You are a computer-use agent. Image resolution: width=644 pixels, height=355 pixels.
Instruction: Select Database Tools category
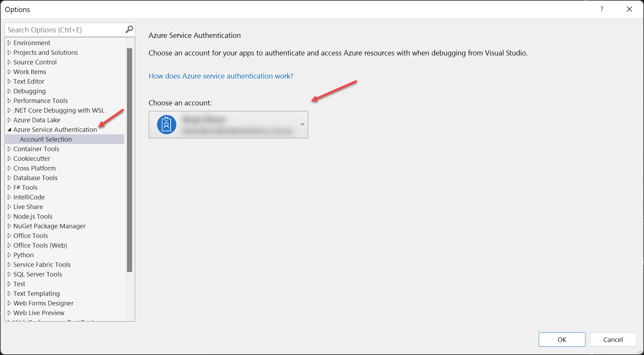[35, 178]
